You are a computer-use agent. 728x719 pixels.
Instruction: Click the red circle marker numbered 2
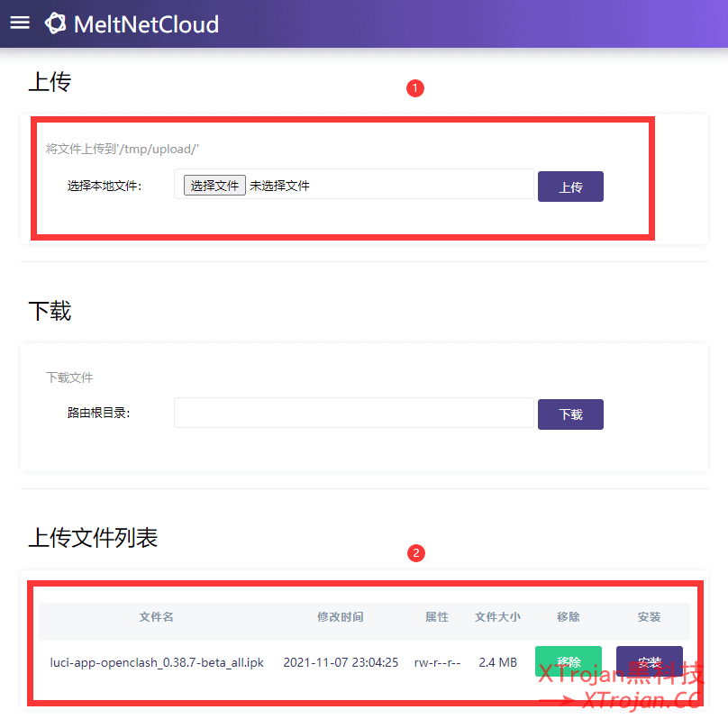click(415, 553)
